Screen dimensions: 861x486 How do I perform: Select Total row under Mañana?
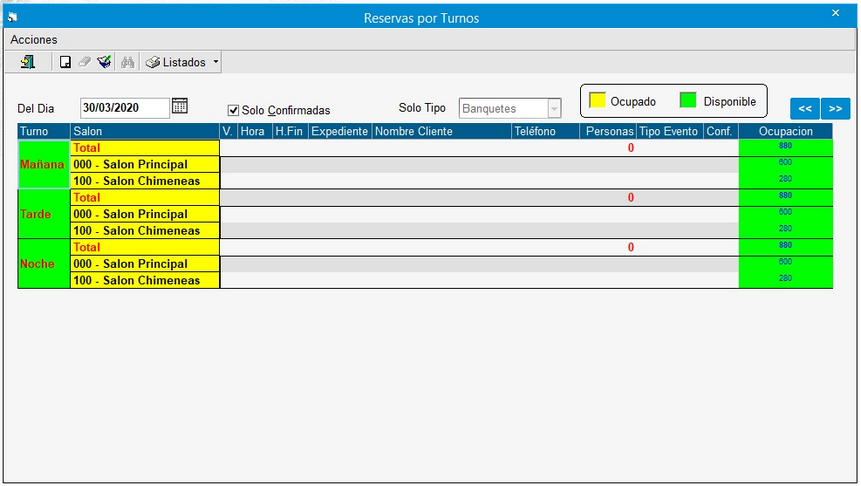click(145, 148)
